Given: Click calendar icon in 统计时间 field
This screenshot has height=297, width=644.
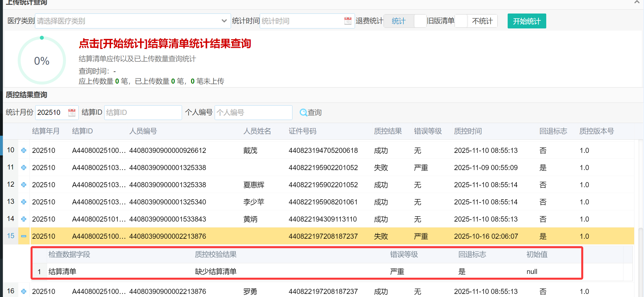Looking at the screenshot, I should click(x=348, y=21).
